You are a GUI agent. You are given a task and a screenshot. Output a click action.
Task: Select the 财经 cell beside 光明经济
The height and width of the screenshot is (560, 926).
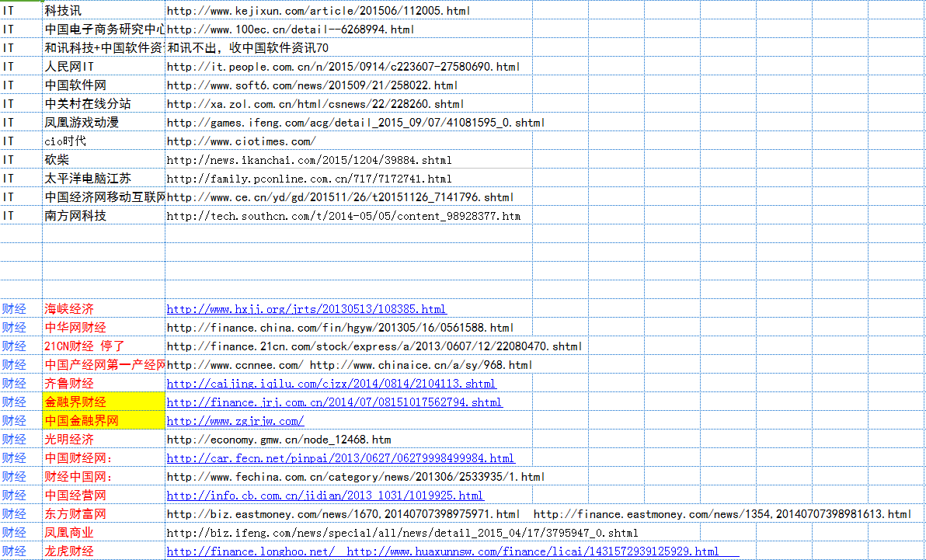coord(21,440)
